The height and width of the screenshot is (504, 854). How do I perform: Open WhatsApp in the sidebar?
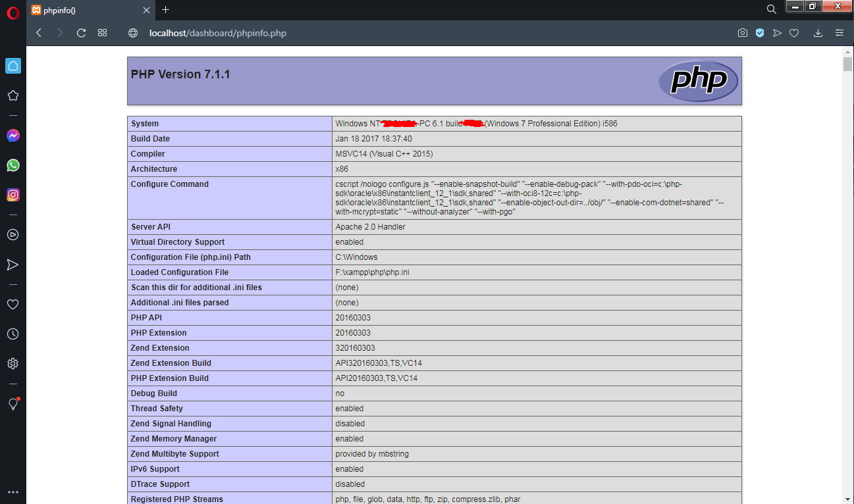(13, 165)
